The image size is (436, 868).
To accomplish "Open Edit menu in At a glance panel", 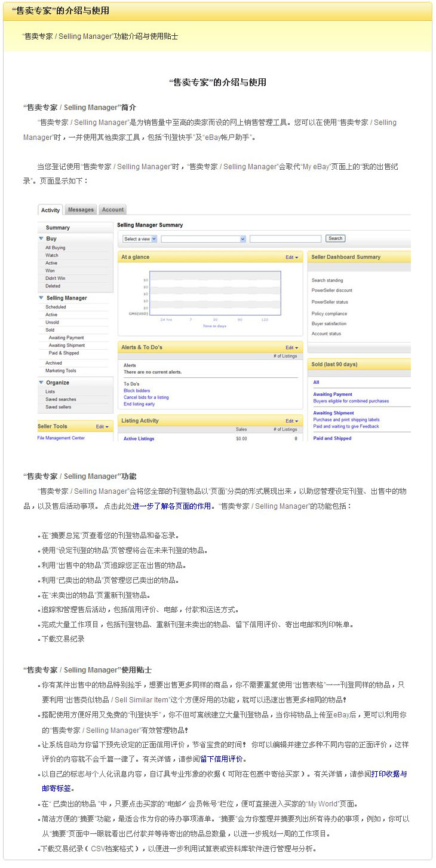I will point(291,257).
